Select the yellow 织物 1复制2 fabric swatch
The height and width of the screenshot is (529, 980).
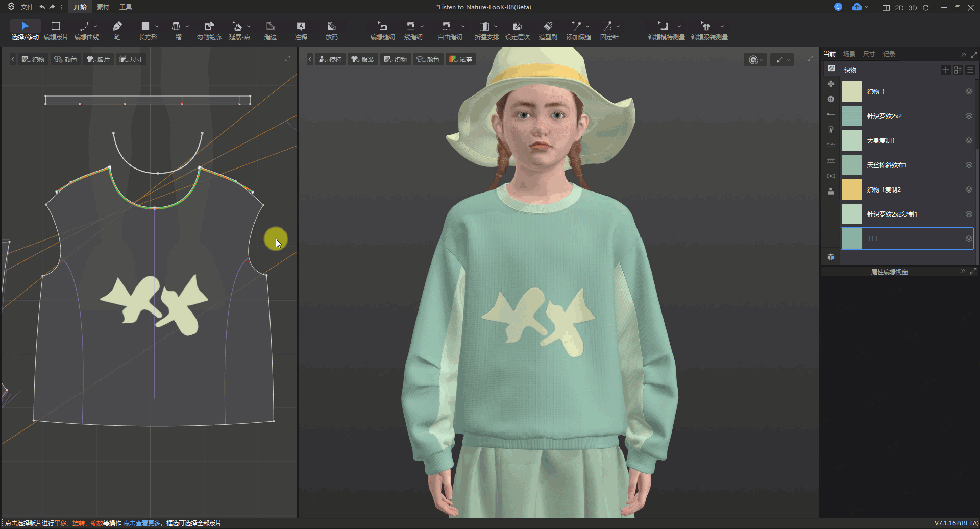click(x=851, y=189)
